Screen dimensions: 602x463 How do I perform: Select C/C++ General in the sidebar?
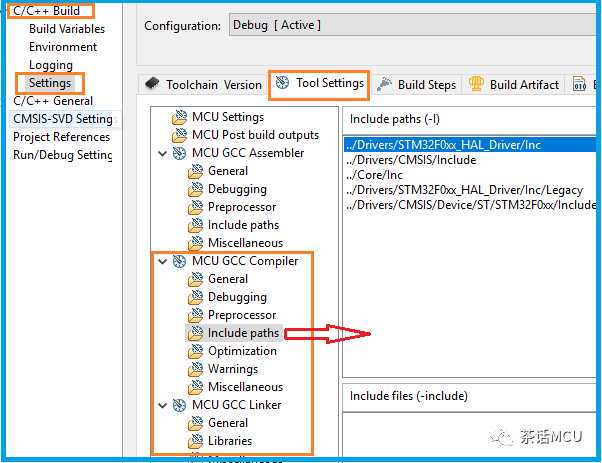(53, 101)
